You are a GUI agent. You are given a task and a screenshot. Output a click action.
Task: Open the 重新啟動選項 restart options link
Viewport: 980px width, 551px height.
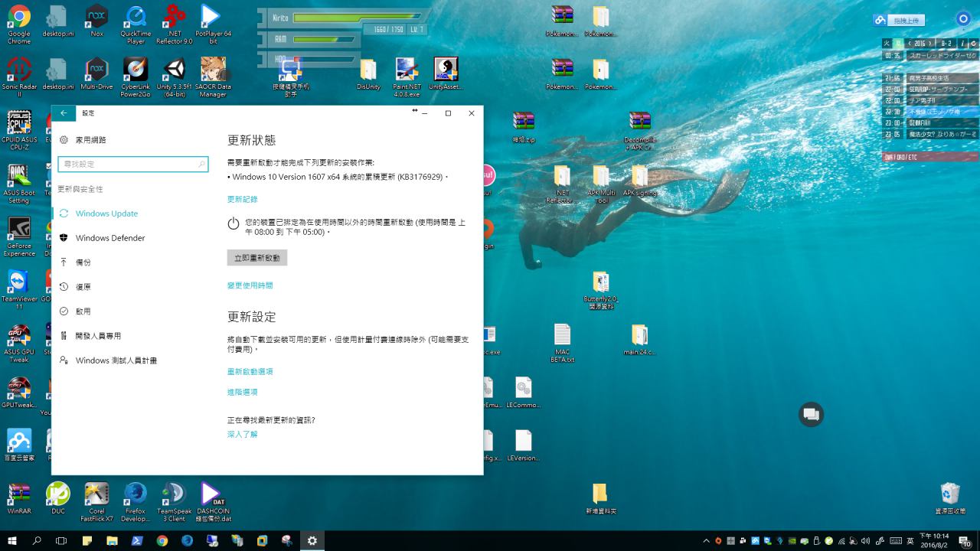click(x=250, y=371)
